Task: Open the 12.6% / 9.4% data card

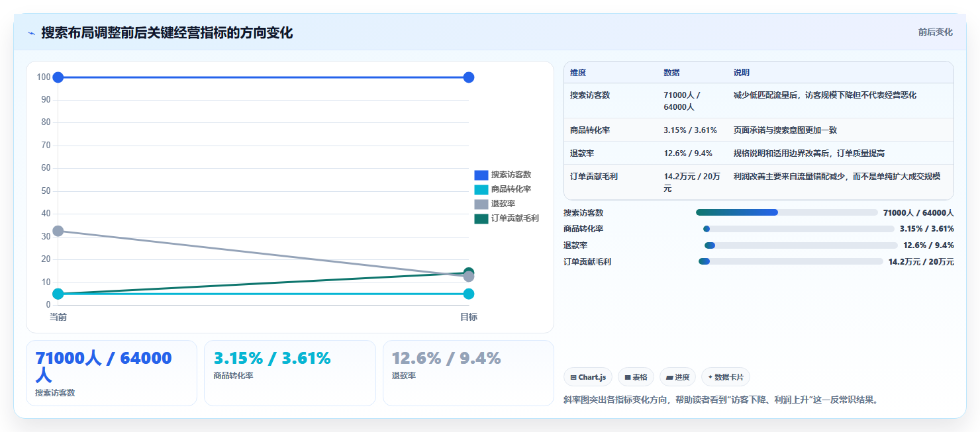Action: [468, 373]
